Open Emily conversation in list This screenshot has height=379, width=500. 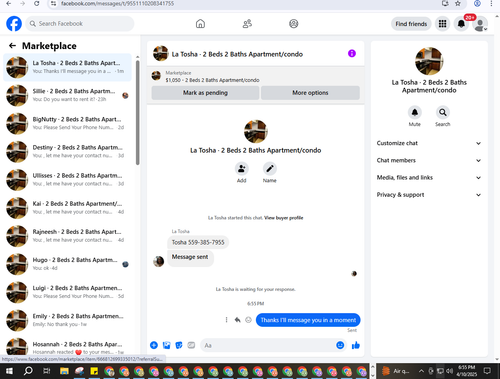point(67,320)
